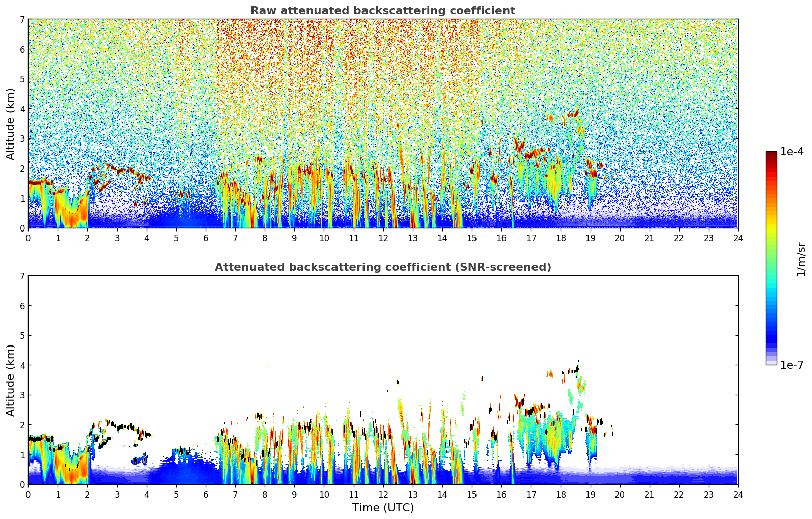Click altitude tick '7' of the SNR-screened plot
Viewport: 812px width, 519px height.
(x=22, y=276)
